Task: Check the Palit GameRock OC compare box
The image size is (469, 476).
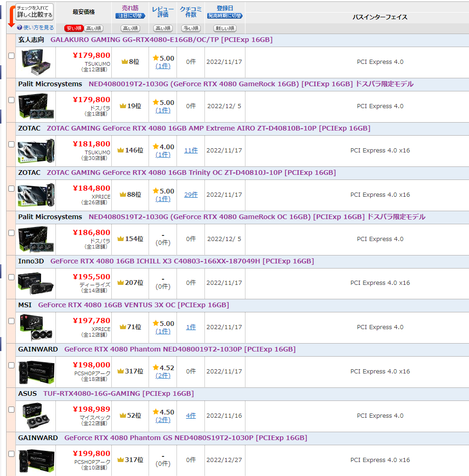Action: coord(12,233)
